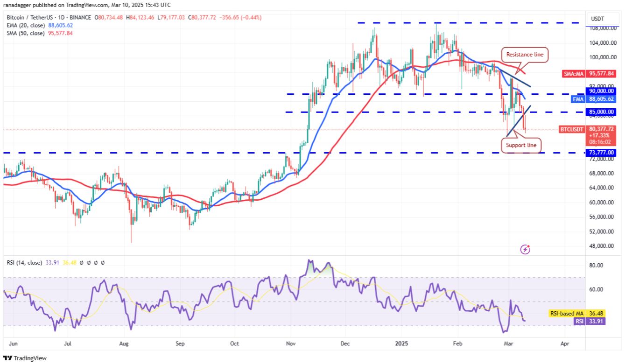Click the Mar label on time axis
Screen dimensions: 625x364
point(508,343)
